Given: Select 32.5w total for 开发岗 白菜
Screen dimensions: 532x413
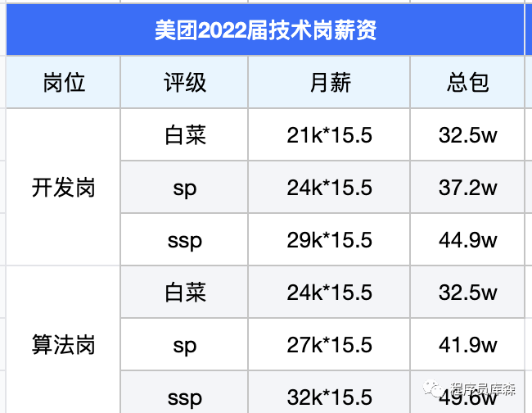Looking at the screenshot, I should click(x=468, y=135).
